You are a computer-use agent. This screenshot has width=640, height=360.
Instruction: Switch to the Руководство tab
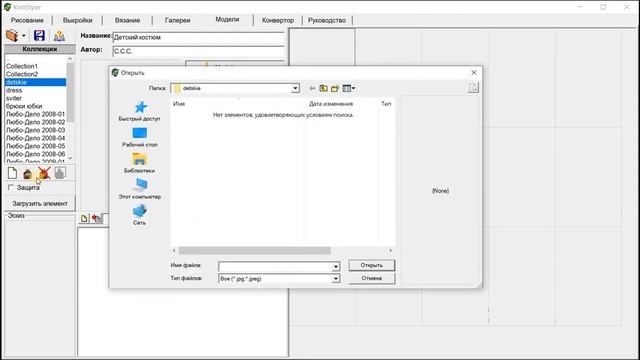[x=327, y=20]
